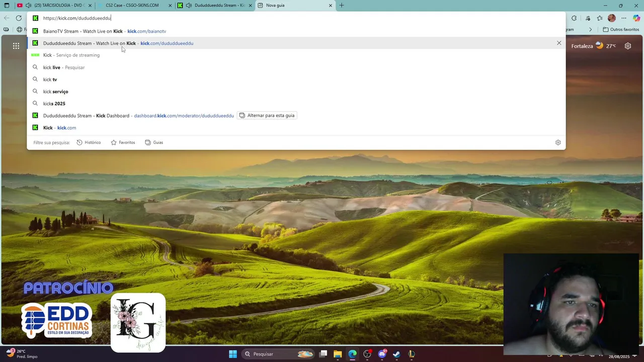Open the browser profile avatar
Image resolution: width=644 pixels, height=362 pixels.
coord(612,18)
